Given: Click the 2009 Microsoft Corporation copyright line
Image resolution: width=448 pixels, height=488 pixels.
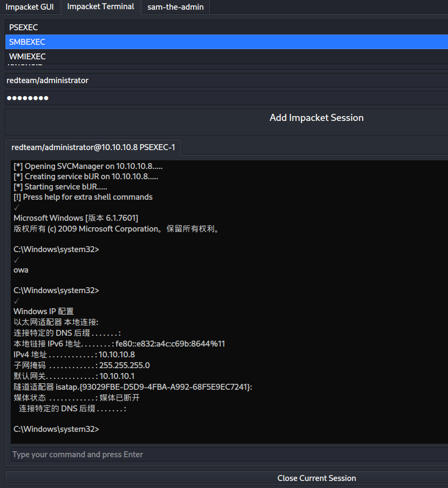Looking at the screenshot, I should coord(117,229).
